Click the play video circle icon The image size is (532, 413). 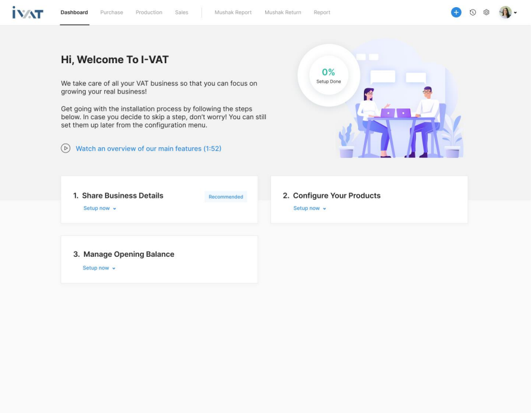66,148
